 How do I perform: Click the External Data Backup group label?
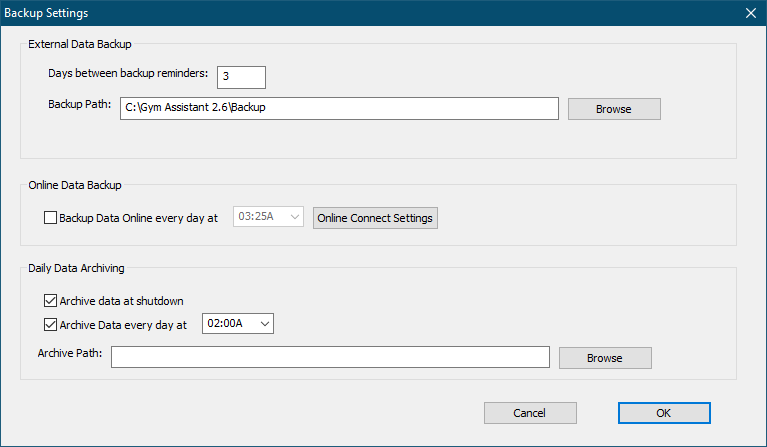(79, 44)
